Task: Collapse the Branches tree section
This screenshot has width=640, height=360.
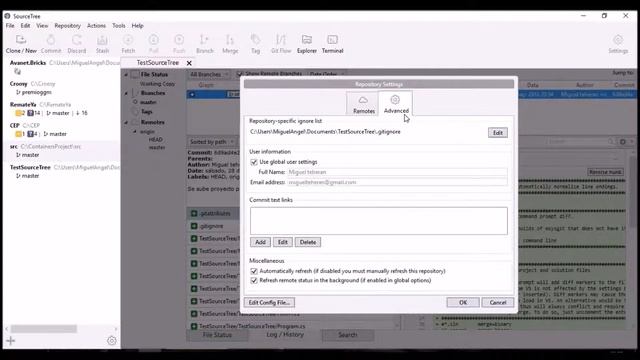Action: coord(126,93)
